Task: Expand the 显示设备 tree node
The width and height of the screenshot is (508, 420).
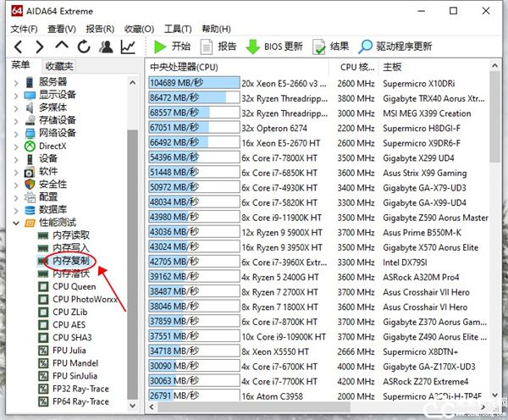Action: click(16, 96)
